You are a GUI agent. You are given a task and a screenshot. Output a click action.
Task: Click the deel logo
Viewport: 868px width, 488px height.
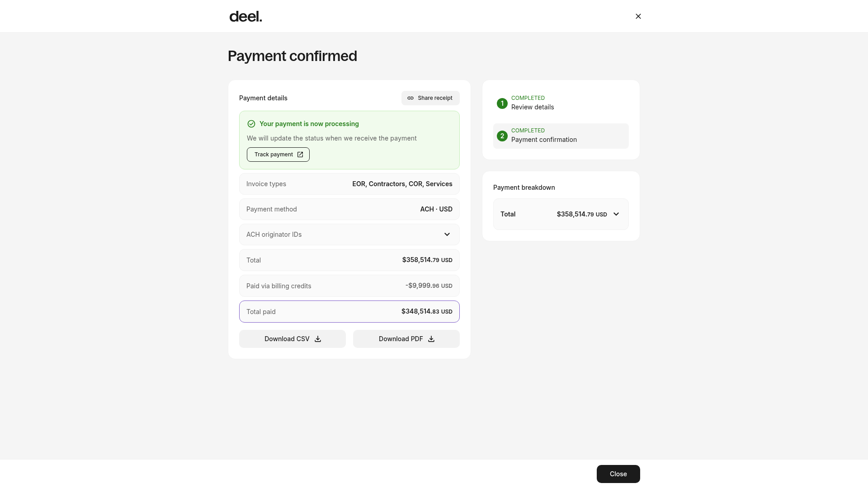click(x=245, y=17)
